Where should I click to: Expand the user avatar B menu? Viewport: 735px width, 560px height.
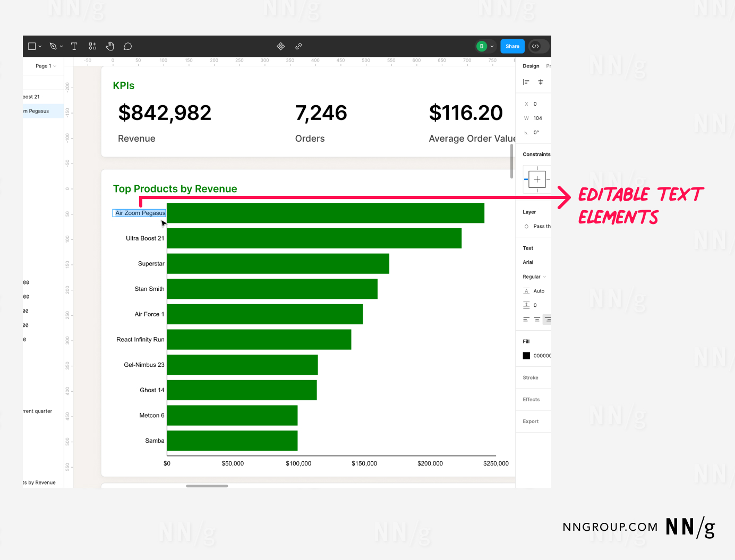pos(485,47)
